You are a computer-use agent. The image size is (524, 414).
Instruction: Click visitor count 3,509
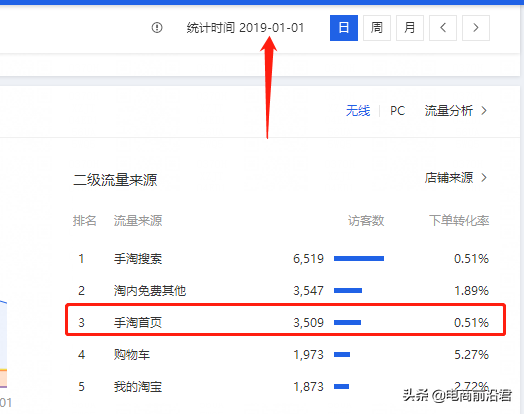click(x=308, y=322)
